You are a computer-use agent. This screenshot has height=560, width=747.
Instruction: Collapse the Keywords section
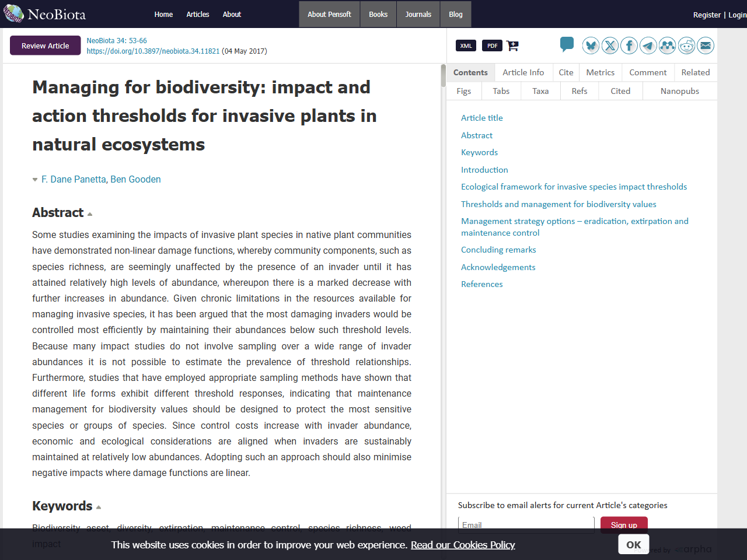click(x=99, y=507)
